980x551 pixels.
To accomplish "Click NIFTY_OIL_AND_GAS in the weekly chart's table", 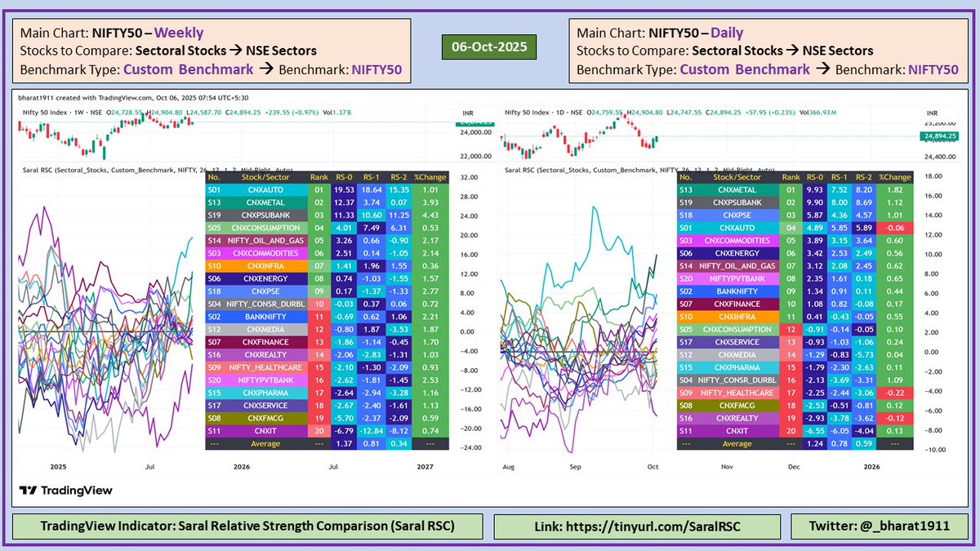I will coord(265,242).
